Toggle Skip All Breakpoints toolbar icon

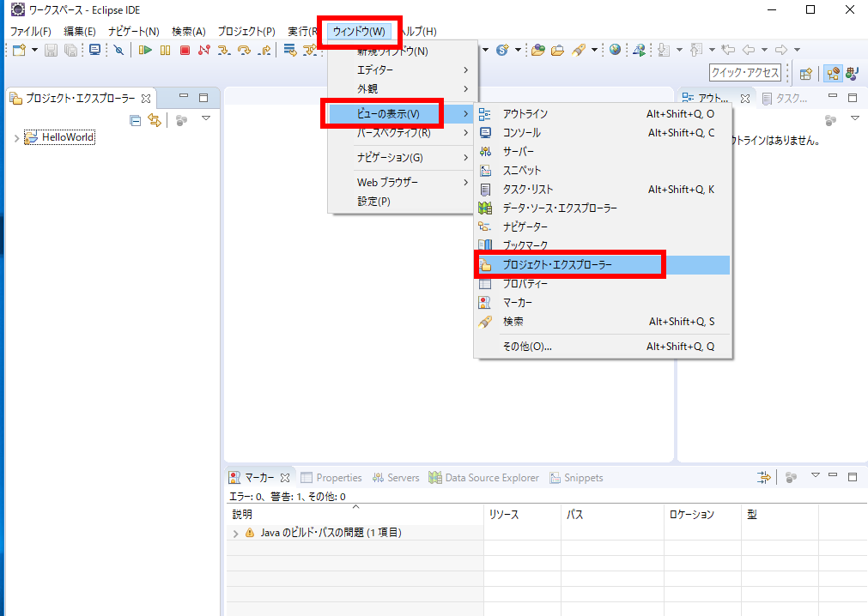118,51
